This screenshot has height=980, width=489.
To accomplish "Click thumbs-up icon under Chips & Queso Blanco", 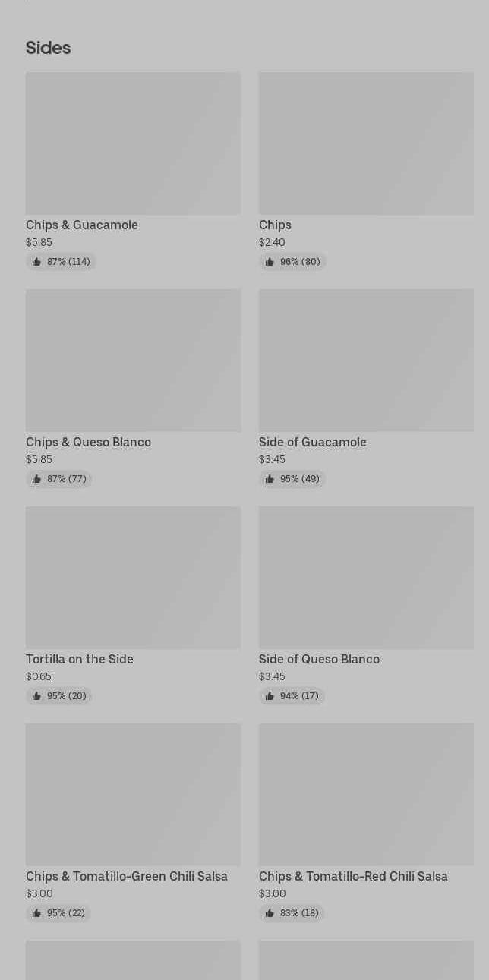I will 36,479.
